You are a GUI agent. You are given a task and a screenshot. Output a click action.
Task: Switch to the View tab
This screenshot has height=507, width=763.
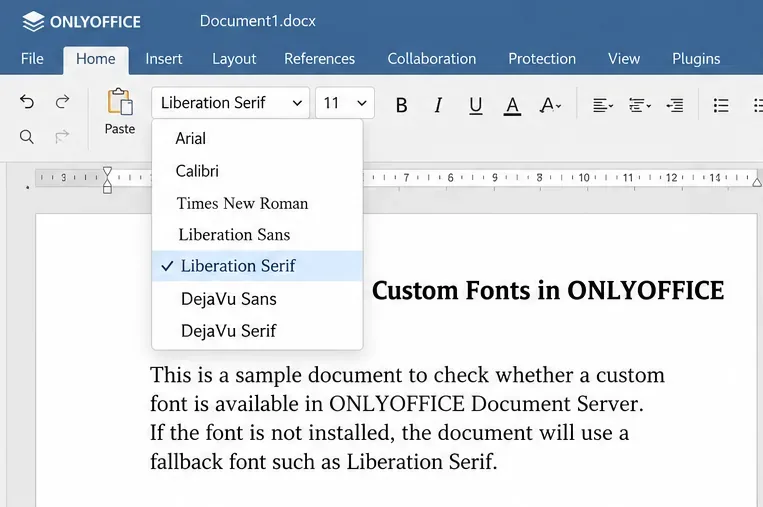pos(624,59)
